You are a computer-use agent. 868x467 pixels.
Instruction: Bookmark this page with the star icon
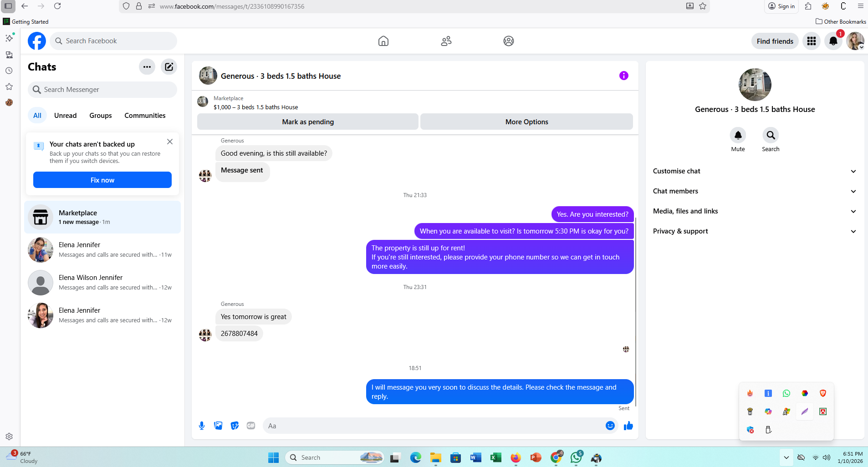pos(703,6)
